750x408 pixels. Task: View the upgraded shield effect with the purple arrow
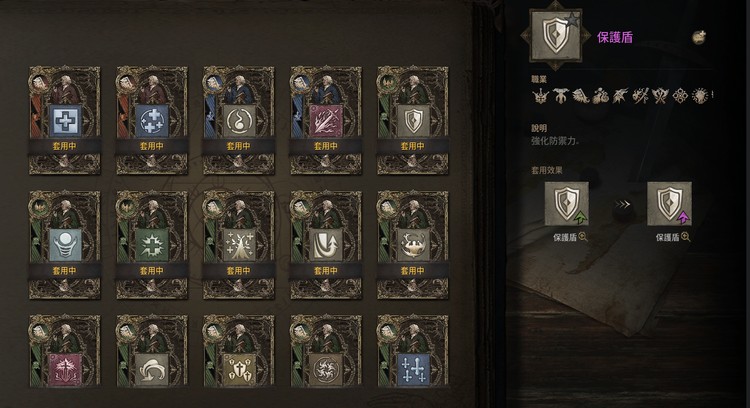pos(669,203)
